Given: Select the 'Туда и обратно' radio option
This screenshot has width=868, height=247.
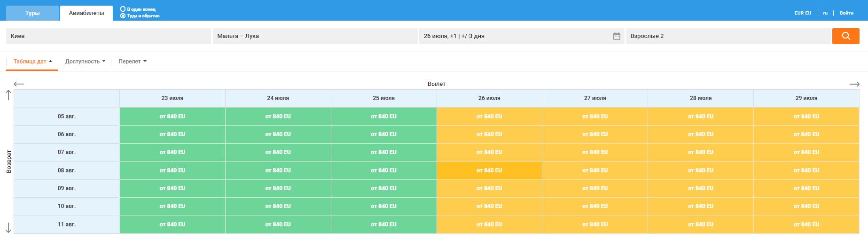Looking at the screenshot, I should [123, 16].
